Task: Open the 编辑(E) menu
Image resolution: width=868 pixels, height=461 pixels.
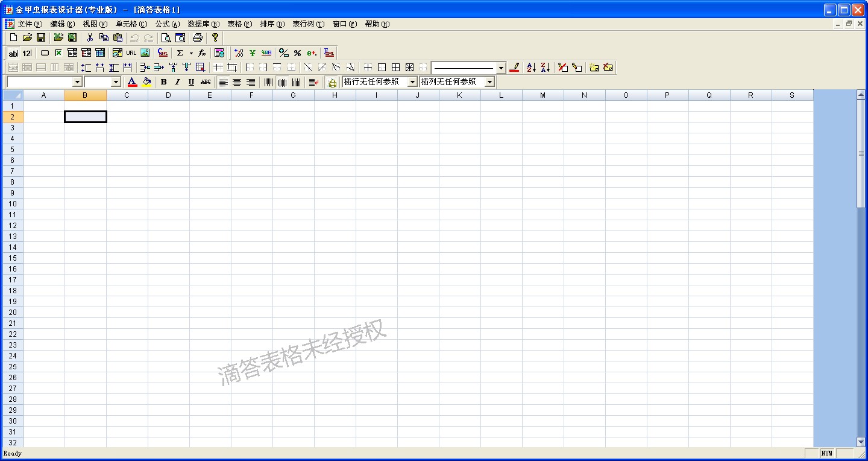Action: [63, 24]
